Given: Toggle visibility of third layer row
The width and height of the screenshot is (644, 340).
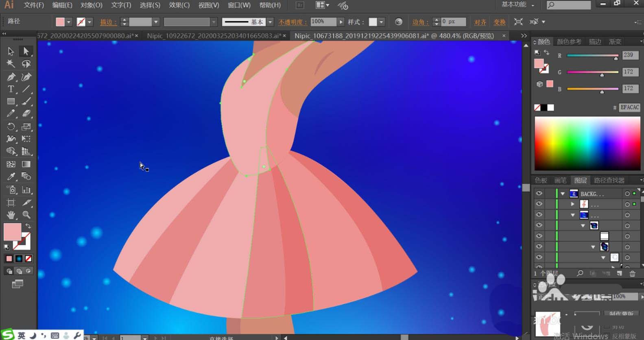Looking at the screenshot, I should pyautogui.click(x=539, y=215).
